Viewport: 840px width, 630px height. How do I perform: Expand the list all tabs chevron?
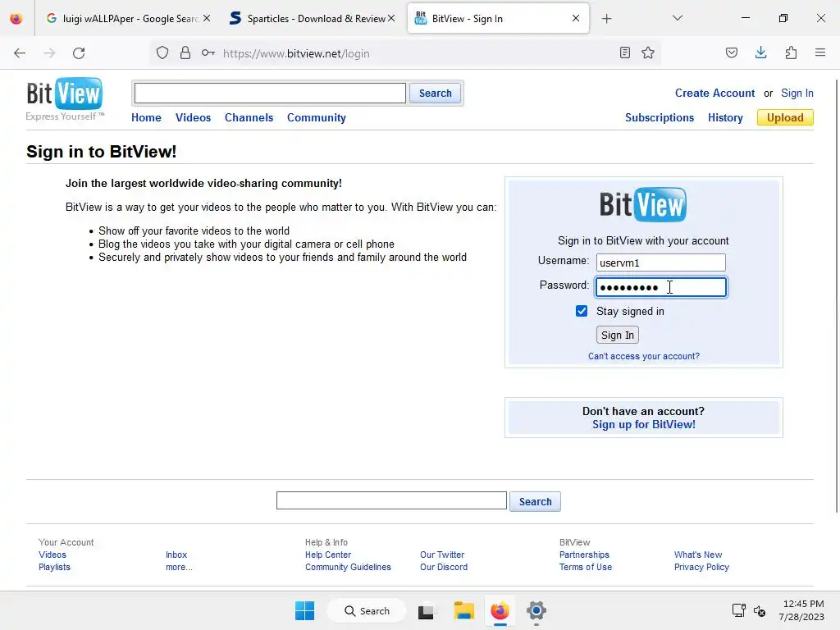[677, 18]
